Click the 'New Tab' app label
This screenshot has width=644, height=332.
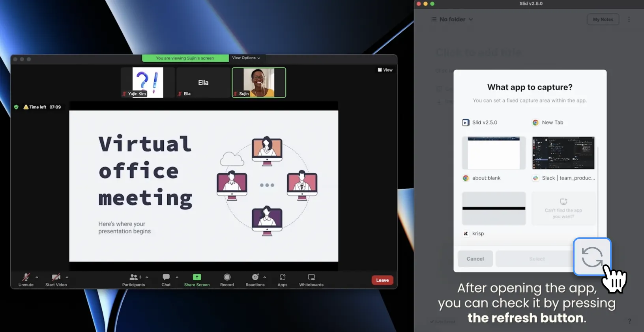548,123
